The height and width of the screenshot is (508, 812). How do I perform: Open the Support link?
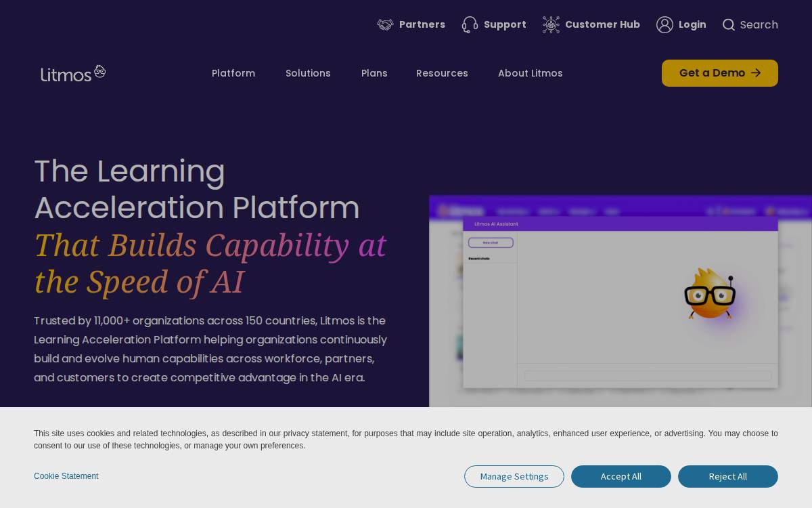click(505, 24)
